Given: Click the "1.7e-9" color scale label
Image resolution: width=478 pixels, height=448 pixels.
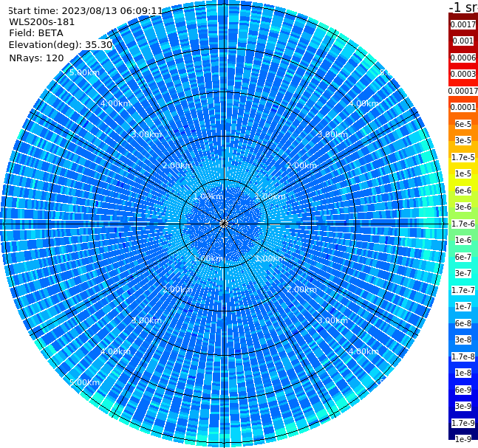Looking at the screenshot, I should [463, 423].
